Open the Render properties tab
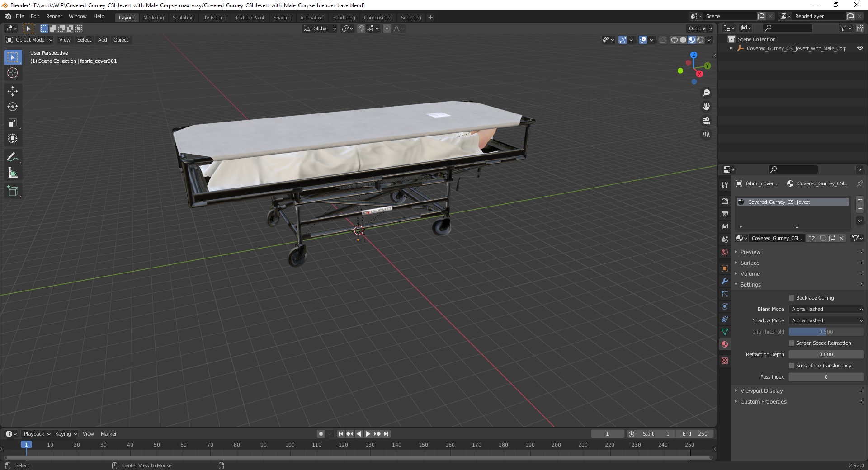868x470 pixels. 725,201
